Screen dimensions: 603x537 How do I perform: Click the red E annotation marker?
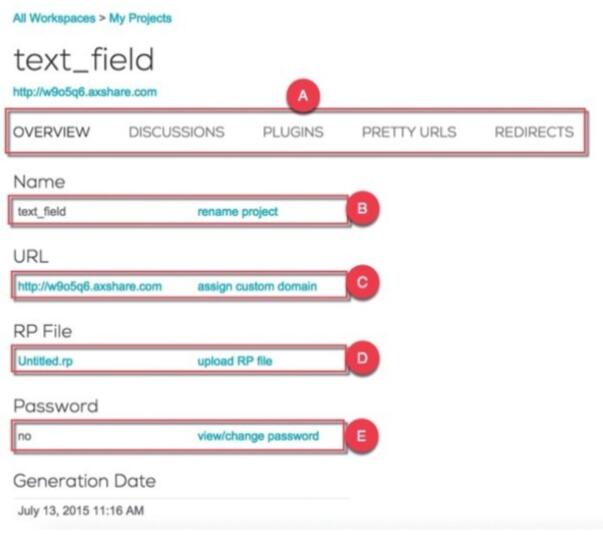pos(361,436)
